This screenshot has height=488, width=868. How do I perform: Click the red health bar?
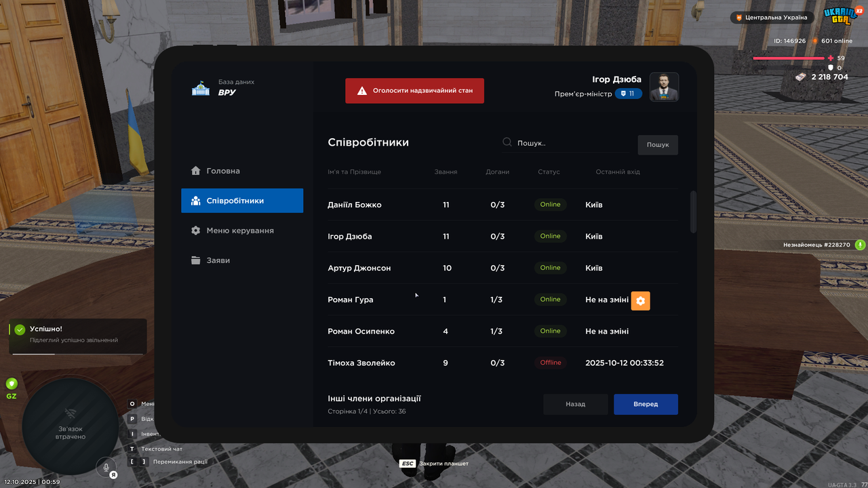789,58
